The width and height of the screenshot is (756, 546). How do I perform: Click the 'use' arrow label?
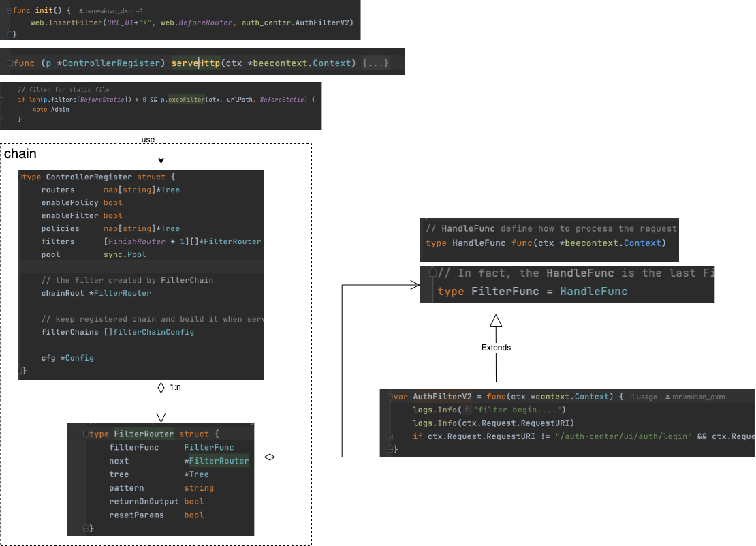pyautogui.click(x=148, y=140)
